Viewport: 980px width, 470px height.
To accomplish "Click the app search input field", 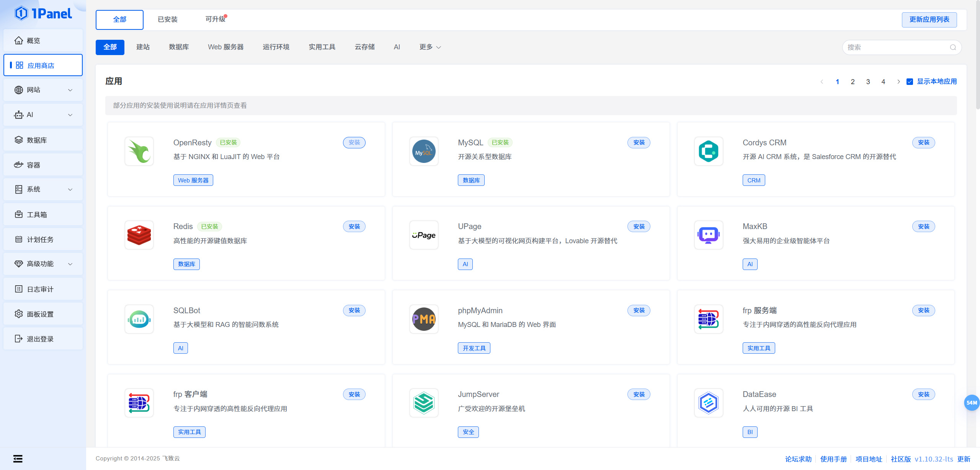I will point(896,47).
